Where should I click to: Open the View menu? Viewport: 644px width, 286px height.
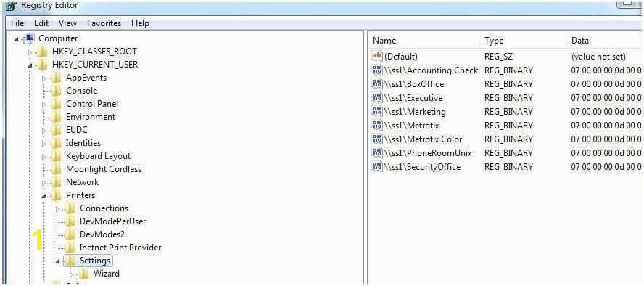(67, 23)
